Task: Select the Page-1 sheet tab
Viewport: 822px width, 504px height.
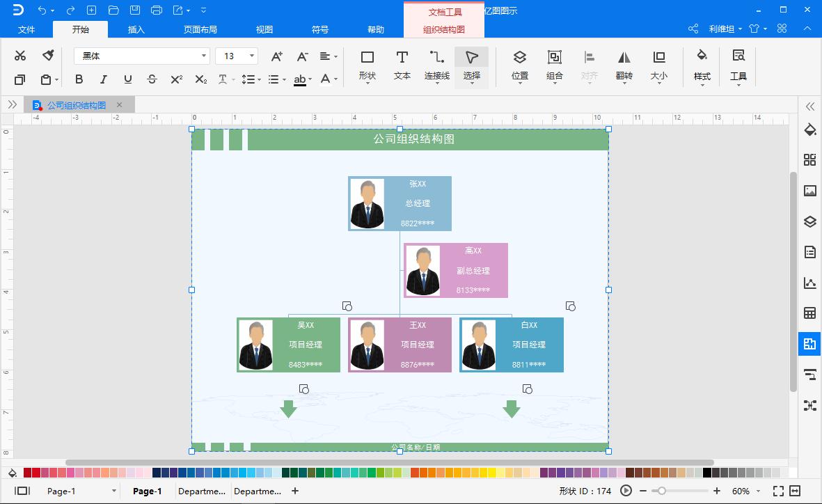Action: pyautogui.click(x=148, y=491)
